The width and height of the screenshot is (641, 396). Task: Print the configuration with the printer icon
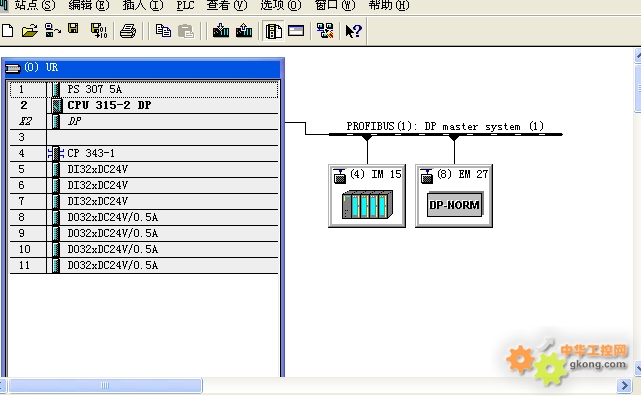pos(128,31)
